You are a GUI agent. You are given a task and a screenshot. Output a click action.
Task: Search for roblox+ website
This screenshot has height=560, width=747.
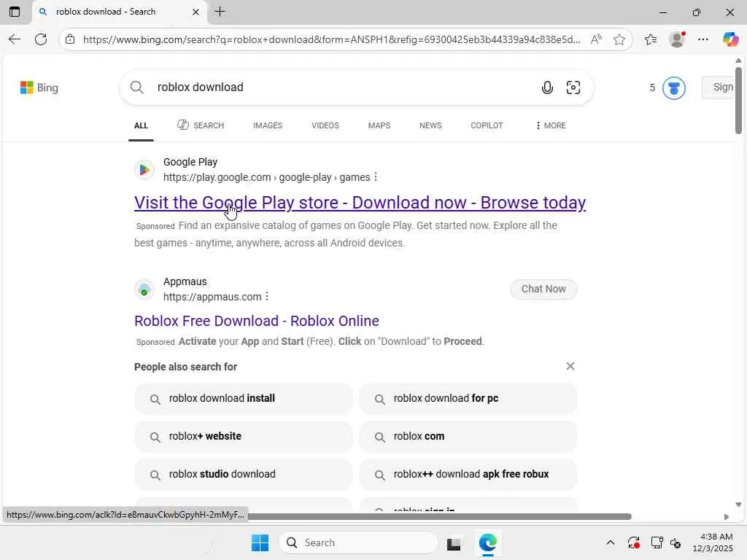click(x=244, y=437)
